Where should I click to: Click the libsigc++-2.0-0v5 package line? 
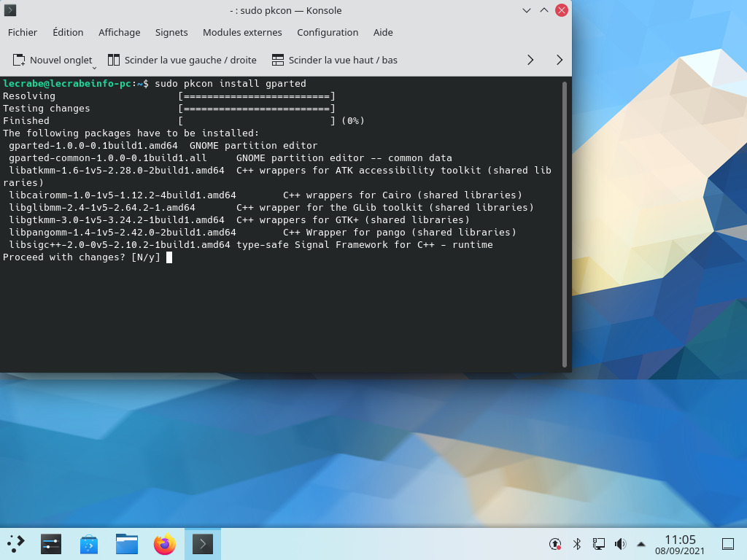[x=251, y=245]
